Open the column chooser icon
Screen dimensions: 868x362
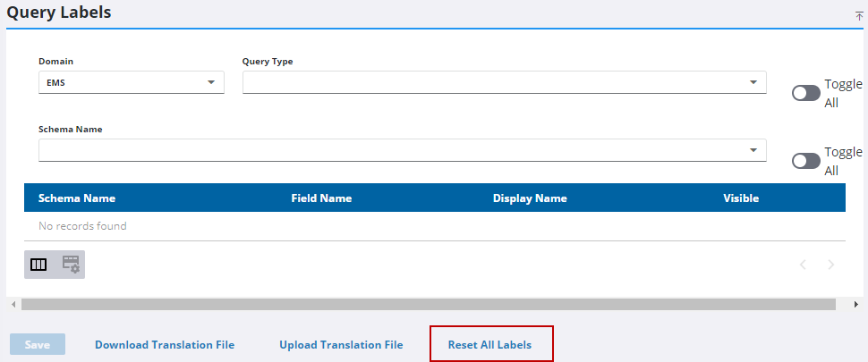tap(39, 265)
